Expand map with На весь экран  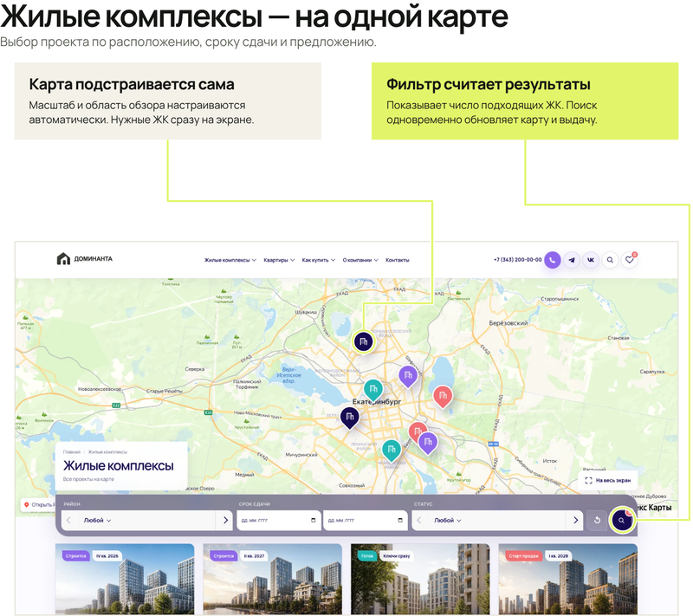608,480
